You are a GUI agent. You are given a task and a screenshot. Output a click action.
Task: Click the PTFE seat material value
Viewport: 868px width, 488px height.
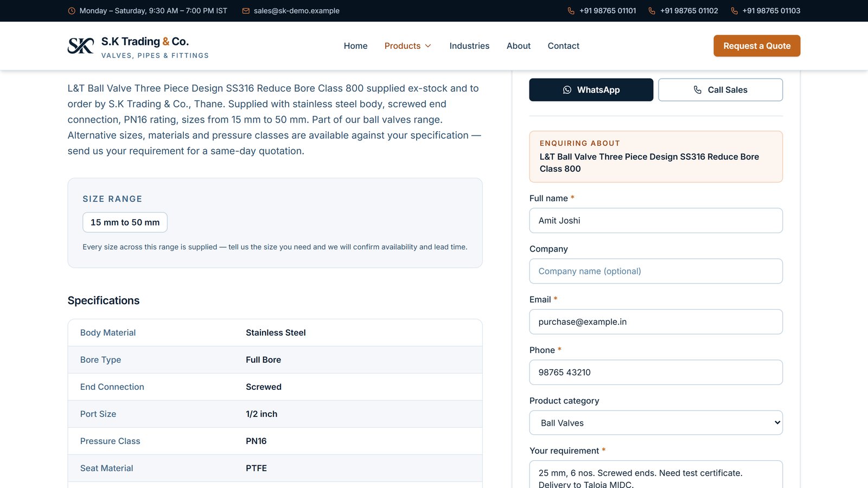(x=256, y=468)
